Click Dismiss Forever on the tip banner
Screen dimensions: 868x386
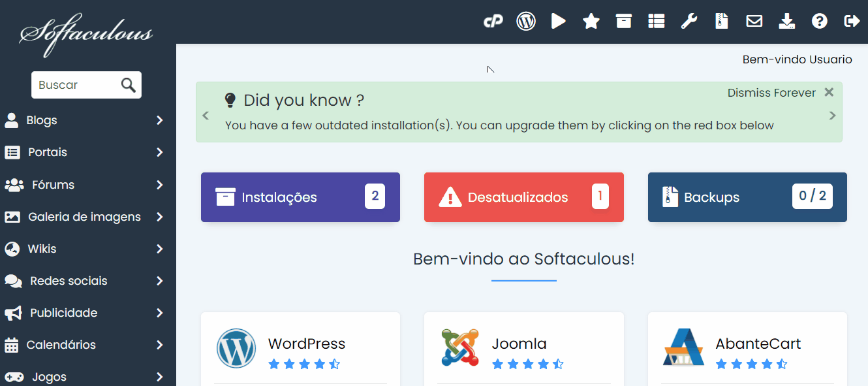pyautogui.click(x=771, y=93)
